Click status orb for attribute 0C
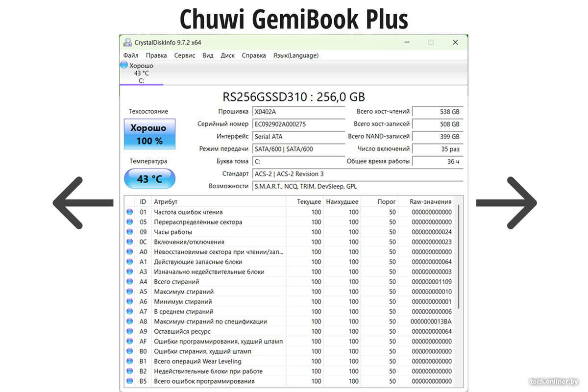This screenshot has height=392, width=588. coord(130,242)
